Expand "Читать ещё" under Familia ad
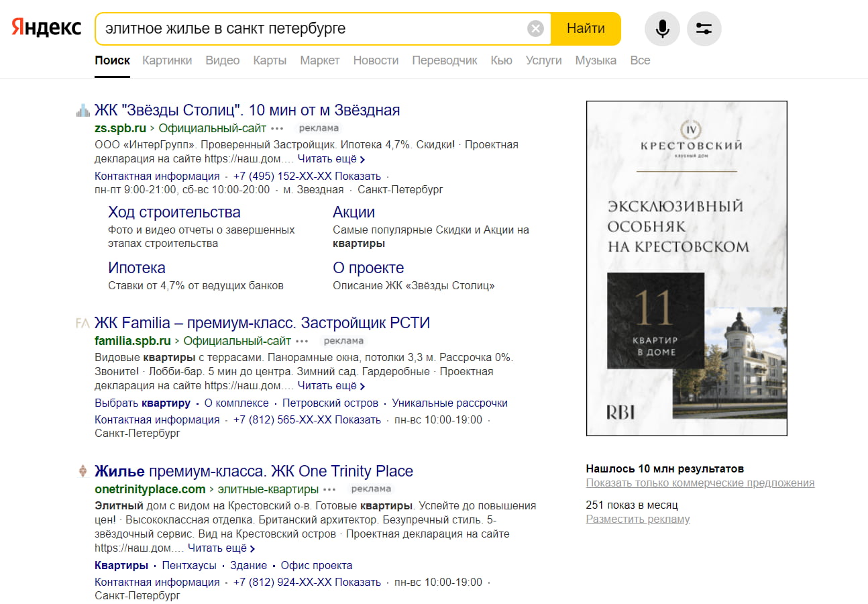This screenshot has height=604, width=868. pyautogui.click(x=331, y=386)
